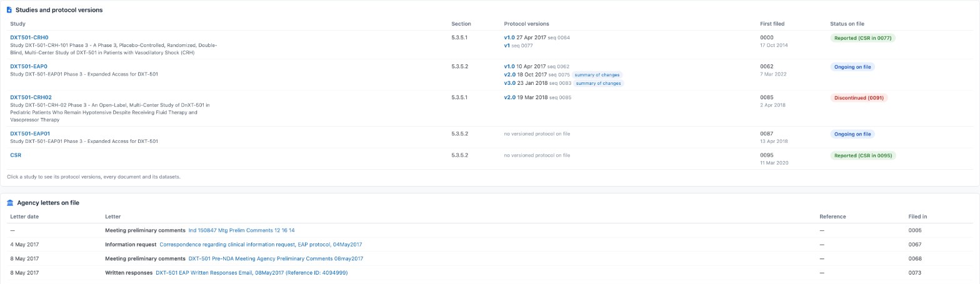Image resolution: width=980 pixels, height=284 pixels.
Task: Click Filed in value 0067
Action: tap(914, 245)
